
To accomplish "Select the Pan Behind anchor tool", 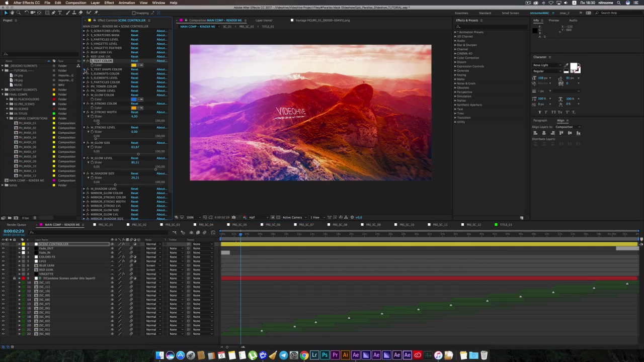I will pyautogui.click(x=39, y=13).
